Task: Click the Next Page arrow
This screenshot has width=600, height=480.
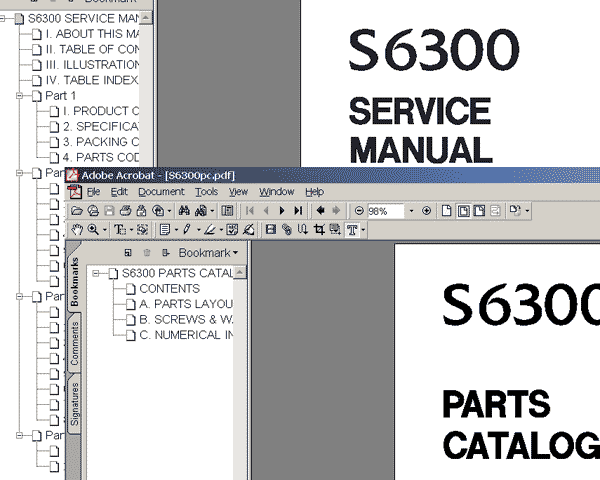Action: [282, 211]
